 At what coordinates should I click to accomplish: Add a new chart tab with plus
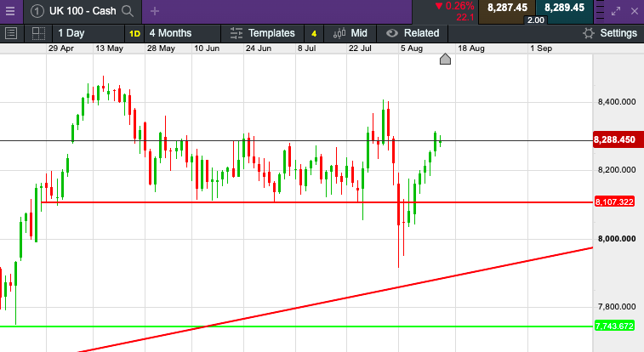coord(155,11)
